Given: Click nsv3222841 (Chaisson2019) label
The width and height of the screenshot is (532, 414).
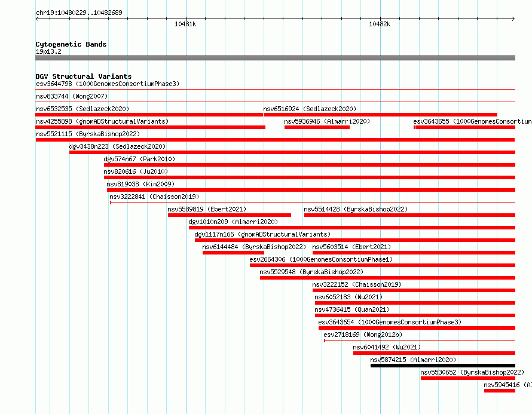Looking at the screenshot, I should tap(154, 197).
